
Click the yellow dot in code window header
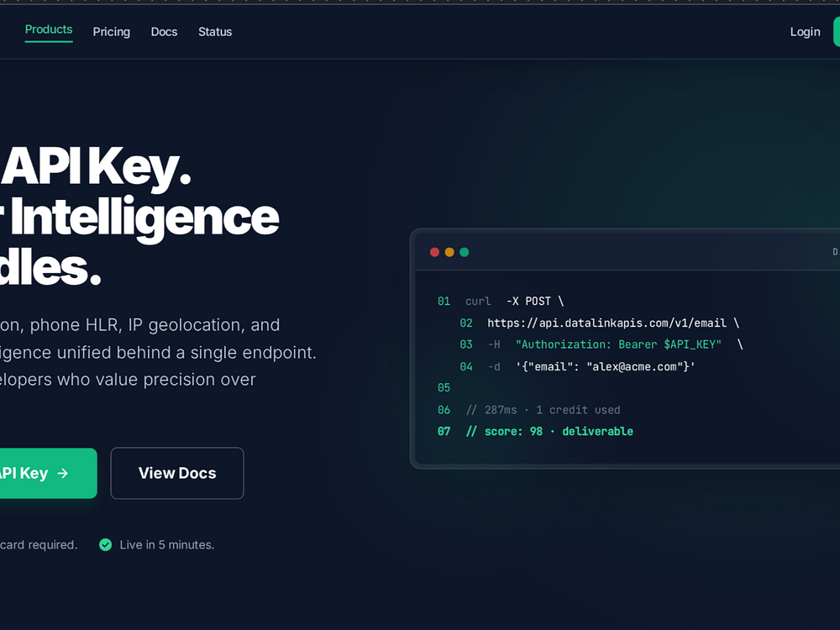[x=449, y=252]
